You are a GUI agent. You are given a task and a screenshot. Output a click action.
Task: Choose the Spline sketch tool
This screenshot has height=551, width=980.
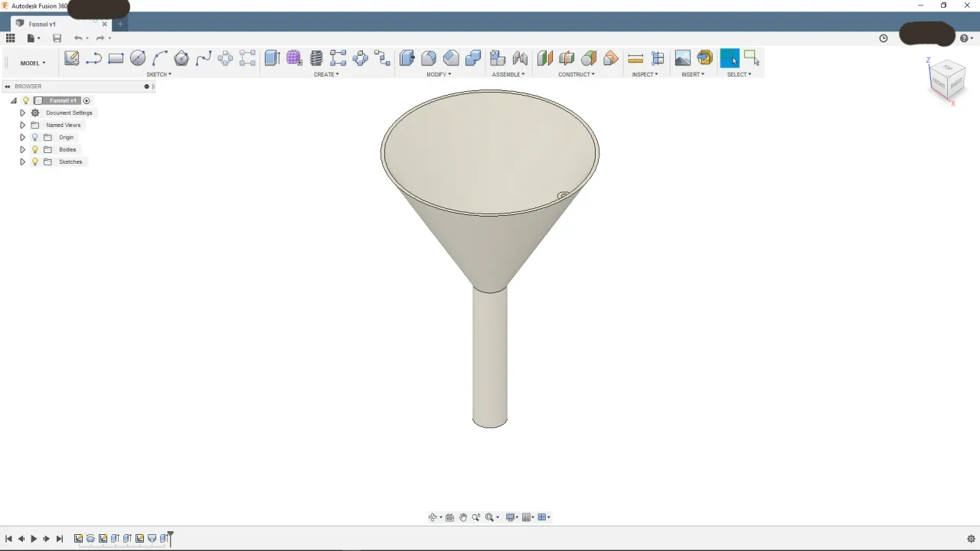pyautogui.click(x=204, y=58)
